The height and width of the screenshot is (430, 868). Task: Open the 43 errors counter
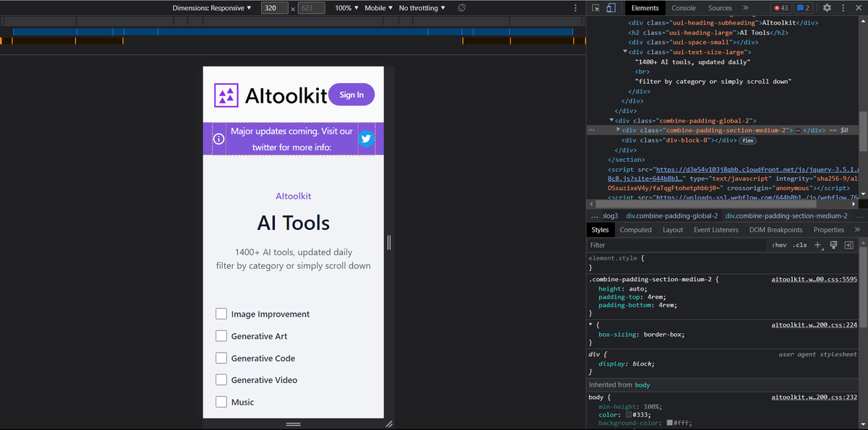click(x=780, y=8)
